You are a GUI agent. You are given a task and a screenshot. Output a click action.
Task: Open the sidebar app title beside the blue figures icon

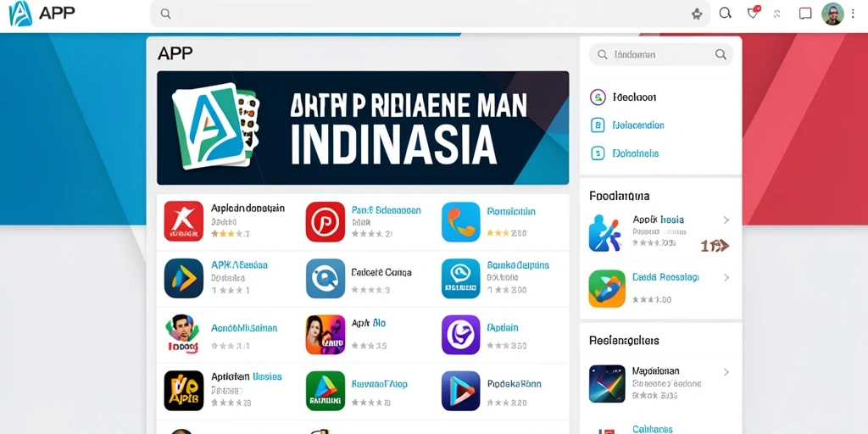(x=658, y=220)
